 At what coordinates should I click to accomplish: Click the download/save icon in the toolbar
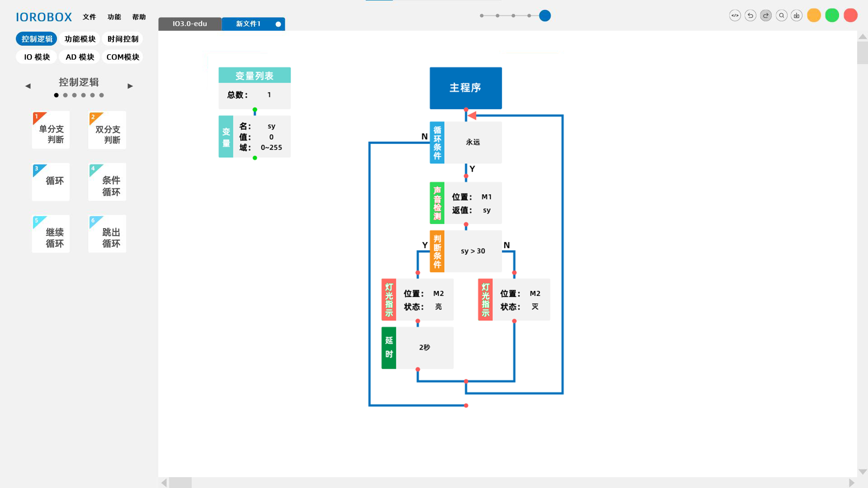coord(797,15)
